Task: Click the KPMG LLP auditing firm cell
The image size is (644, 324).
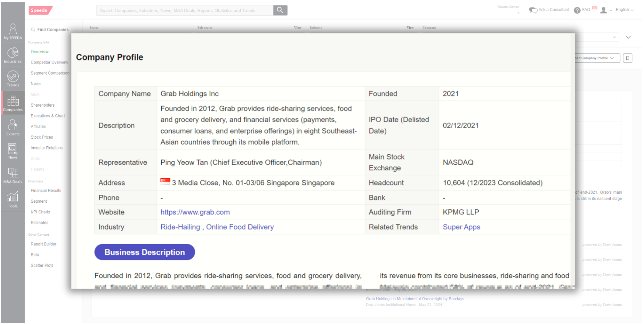Action: pos(504,212)
